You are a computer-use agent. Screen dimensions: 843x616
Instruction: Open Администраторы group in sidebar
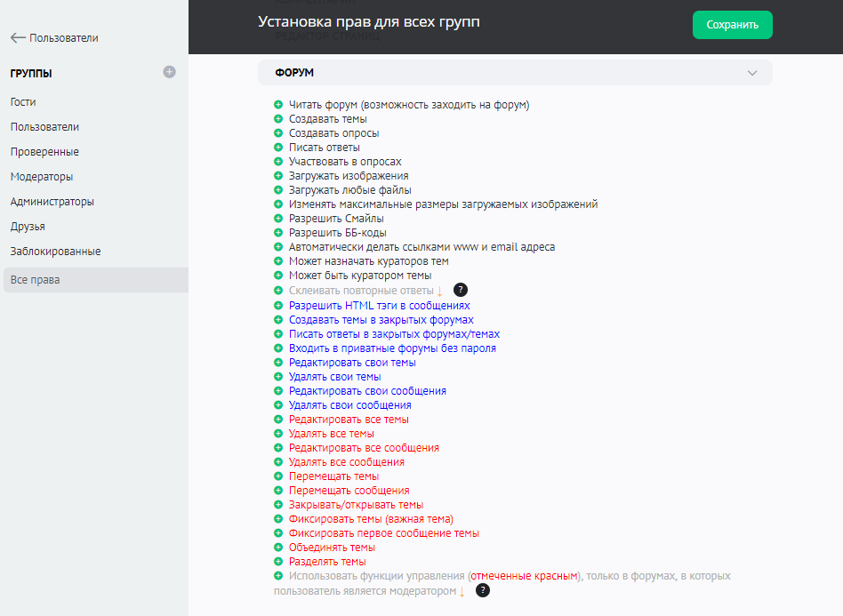click(52, 202)
